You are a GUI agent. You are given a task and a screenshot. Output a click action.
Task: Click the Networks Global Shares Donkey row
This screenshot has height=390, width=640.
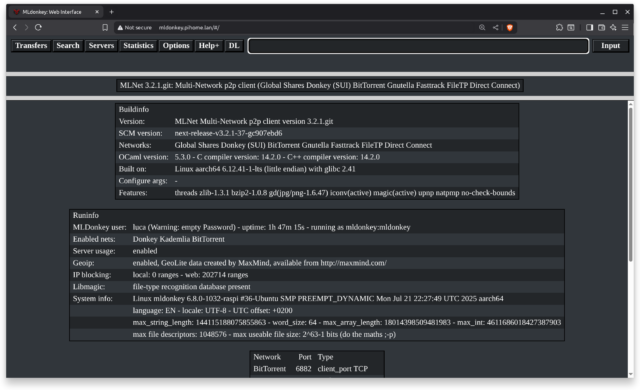click(x=317, y=145)
